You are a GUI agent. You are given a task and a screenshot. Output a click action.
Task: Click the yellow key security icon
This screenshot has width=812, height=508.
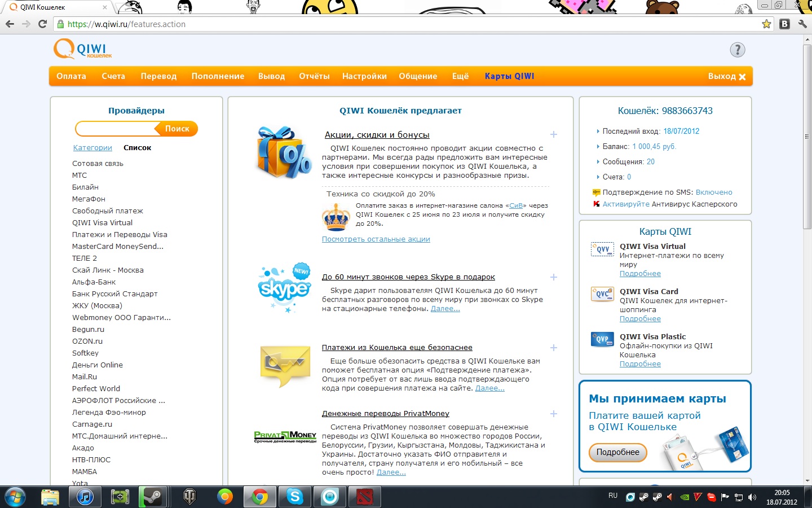tap(285, 366)
